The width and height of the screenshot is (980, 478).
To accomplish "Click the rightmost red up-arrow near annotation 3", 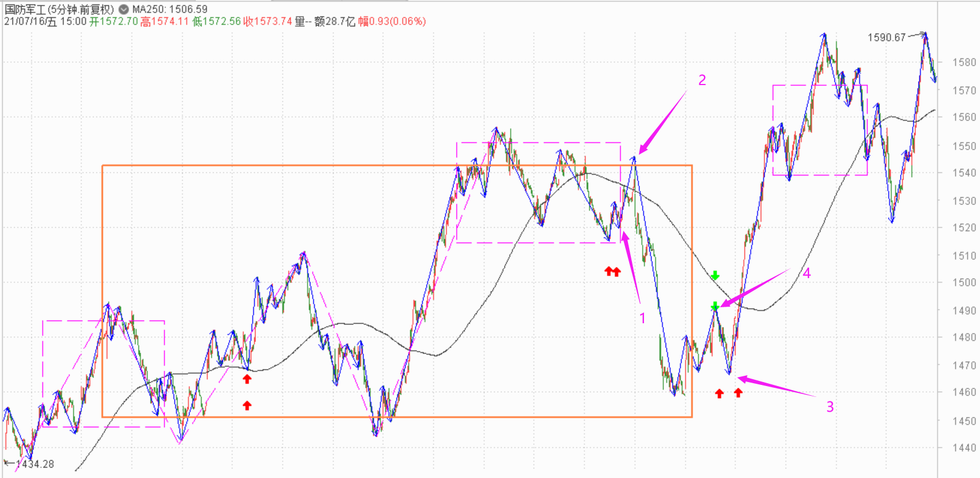I will click(738, 392).
